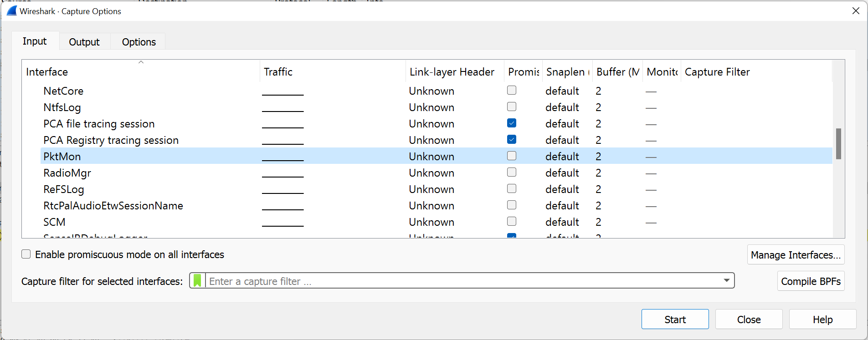Viewport: 868px width, 340px height.
Task: Uncheck promiscuous for PCA file tracing session
Action: 512,123
